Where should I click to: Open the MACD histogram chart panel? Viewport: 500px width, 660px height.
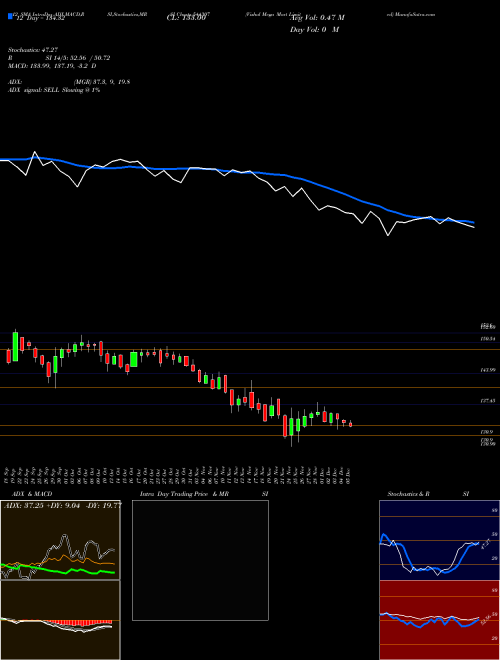point(60,620)
